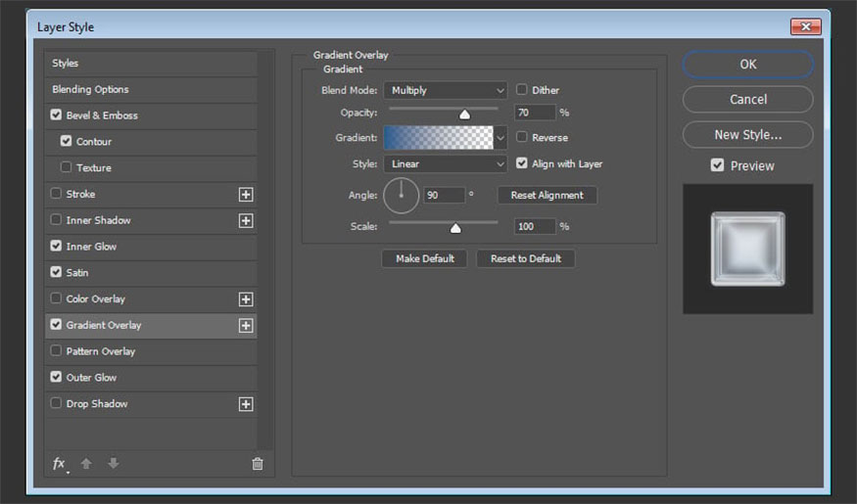Open the Blend Mode dropdown
This screenshot has width=857, height=504.
445,90
